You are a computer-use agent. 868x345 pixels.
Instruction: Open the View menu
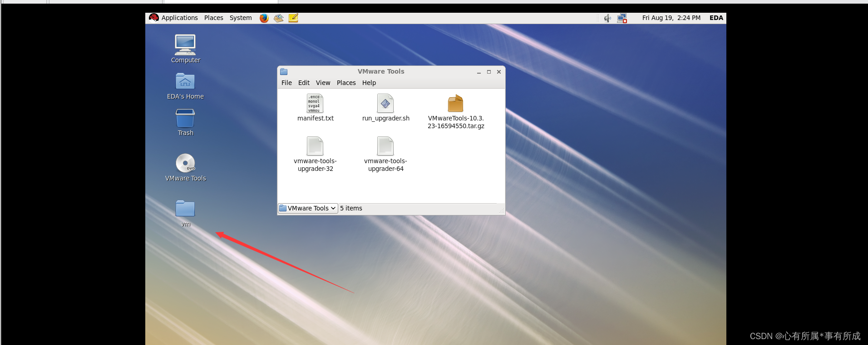pos(323,83)
